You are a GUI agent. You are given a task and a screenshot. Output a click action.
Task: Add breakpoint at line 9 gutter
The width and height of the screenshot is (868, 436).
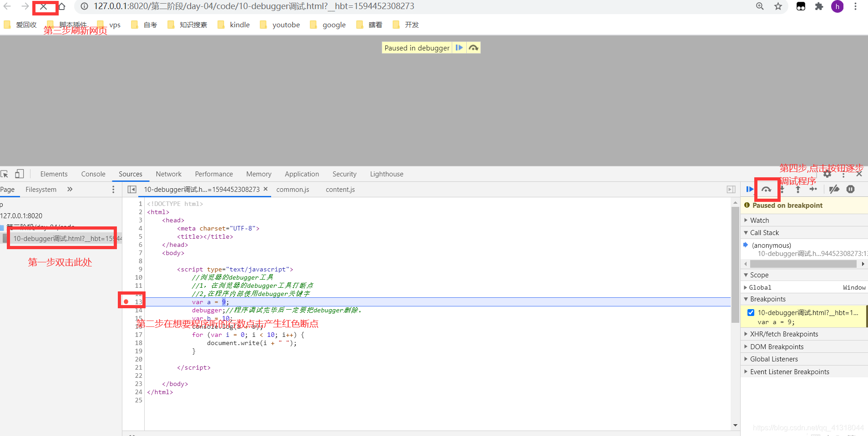(x=140, y=269)
